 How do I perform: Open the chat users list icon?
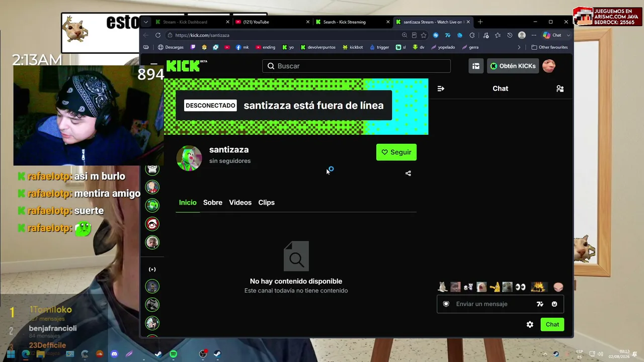(x=560, y=88)
